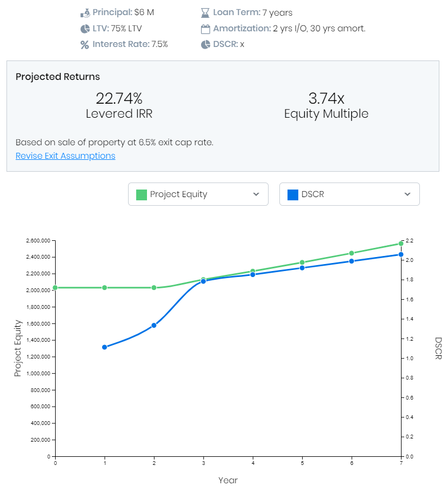
Task: Select the DSCR data point at year 1
Action: coord(105,347)
